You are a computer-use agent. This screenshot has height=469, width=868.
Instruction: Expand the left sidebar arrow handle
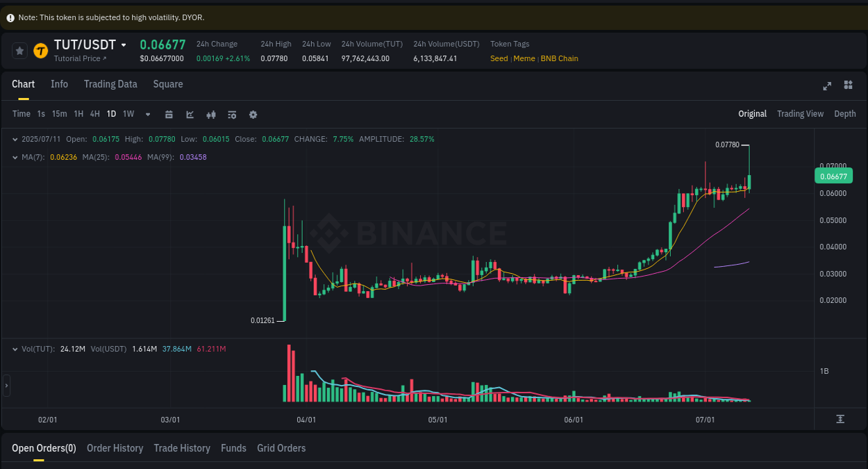[x=5, y=385]
